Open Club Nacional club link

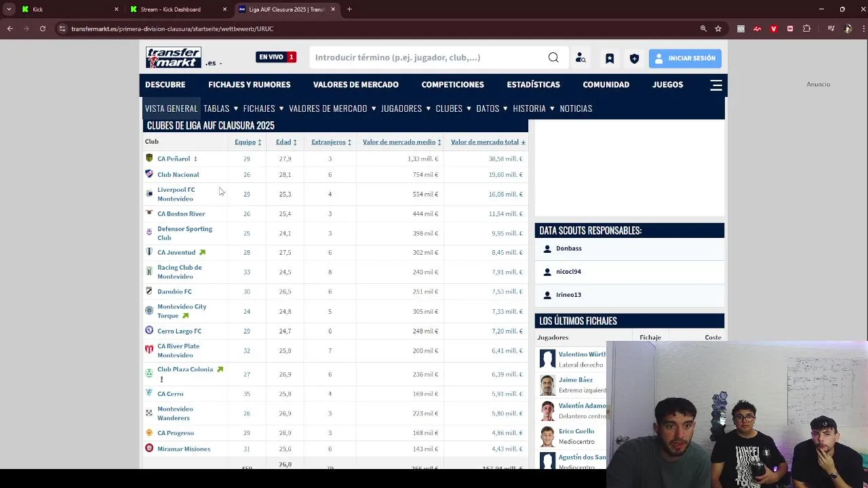(x=178, y=175)
